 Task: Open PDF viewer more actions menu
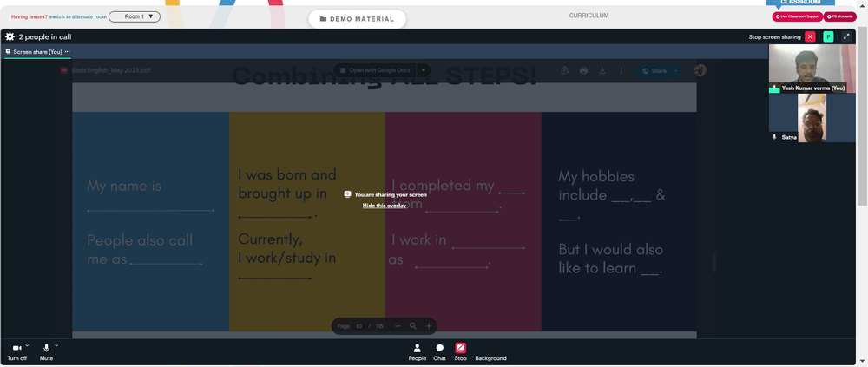pyautogui.click(x=621, y=71)
